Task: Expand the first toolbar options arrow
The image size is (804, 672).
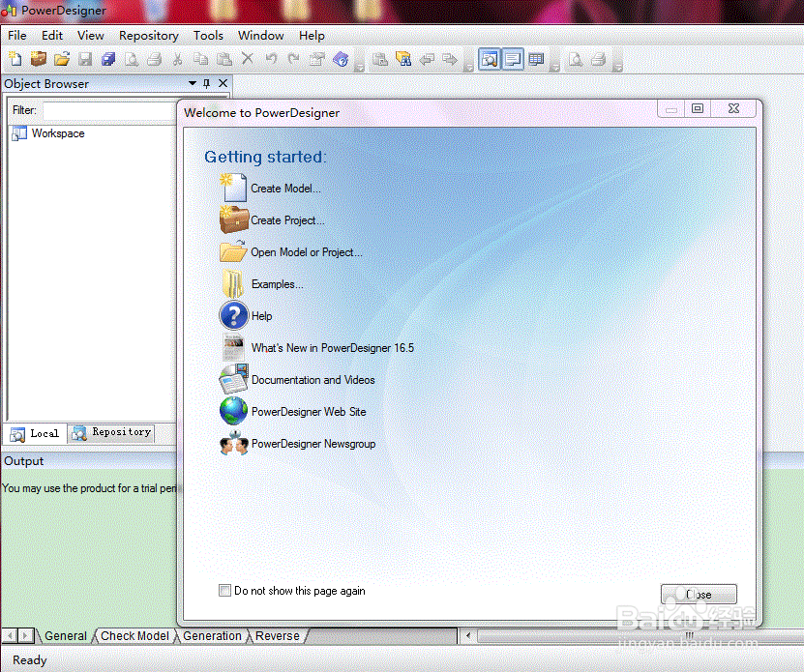Action: (360, 68)
